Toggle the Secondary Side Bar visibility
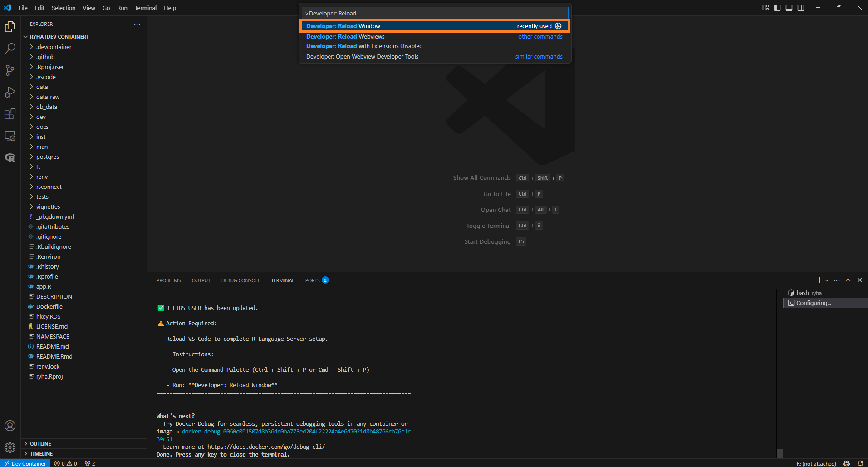The height and width of the screenshot is (467, 868). pyautogui.click(x=801, y=8)
